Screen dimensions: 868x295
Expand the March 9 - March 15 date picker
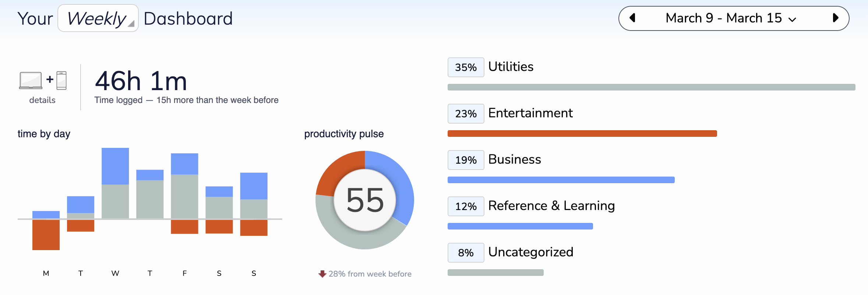point(723,18)
